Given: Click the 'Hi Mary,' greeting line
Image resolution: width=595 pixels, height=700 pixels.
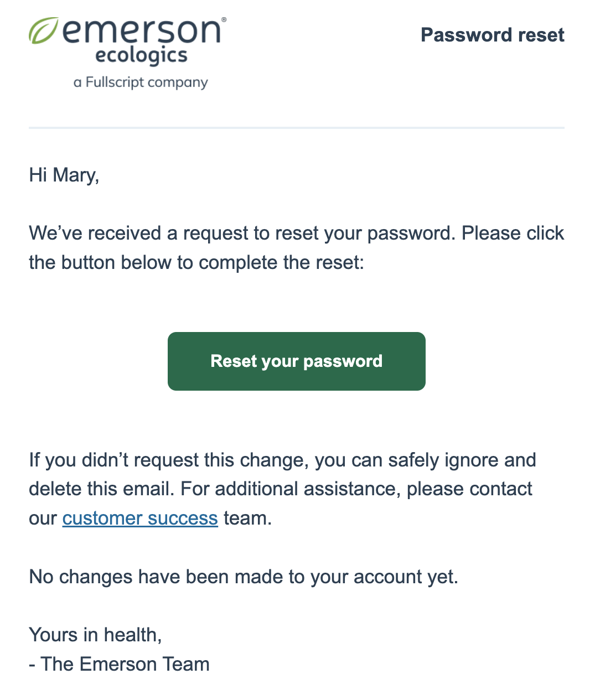Looking at the screenshot, I should point(64,175).
